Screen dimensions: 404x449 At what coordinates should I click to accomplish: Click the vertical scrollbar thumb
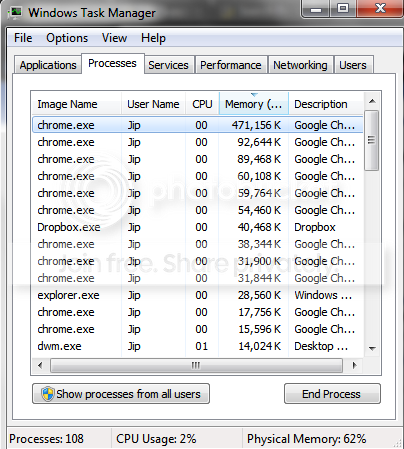pos(372,140)
